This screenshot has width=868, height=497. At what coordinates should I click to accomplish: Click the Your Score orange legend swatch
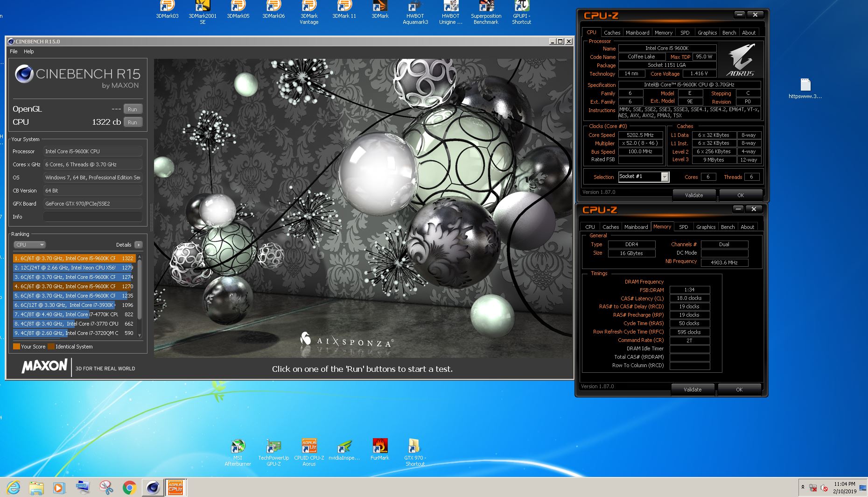coord(16,347)
